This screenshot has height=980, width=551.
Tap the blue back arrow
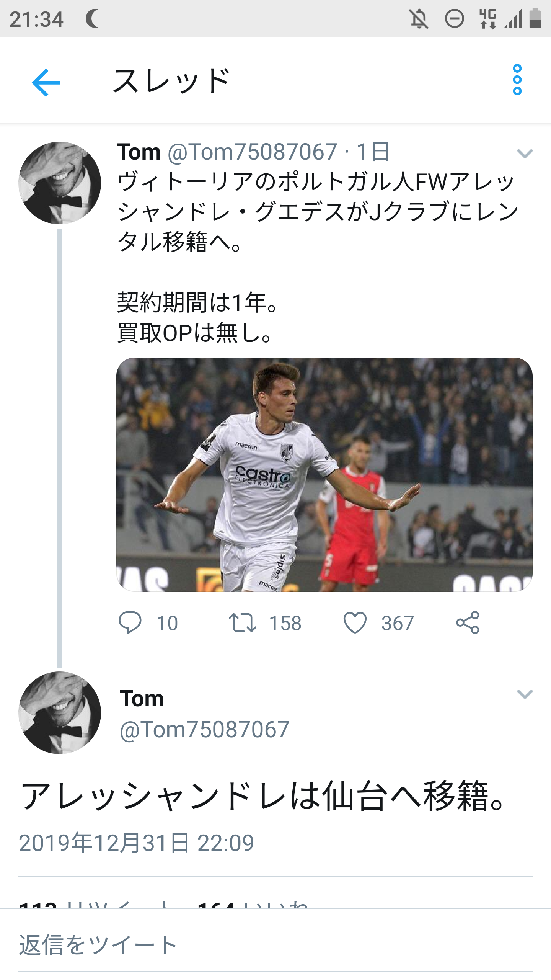[x=46, y=82]
